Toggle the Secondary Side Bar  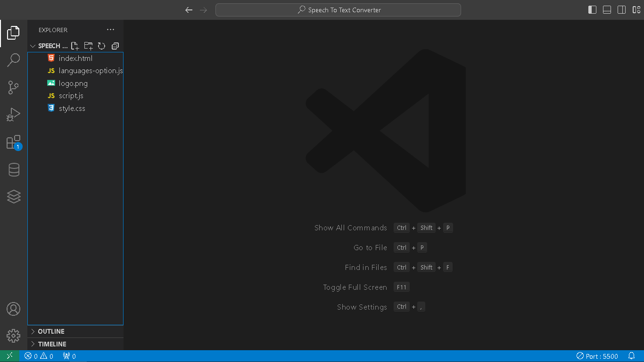pos(621,9)
